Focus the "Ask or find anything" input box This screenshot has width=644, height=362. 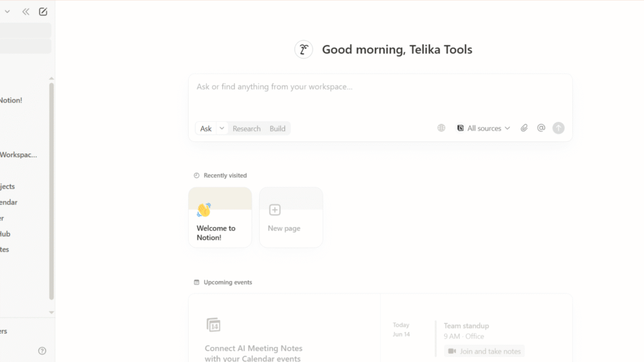380,87
